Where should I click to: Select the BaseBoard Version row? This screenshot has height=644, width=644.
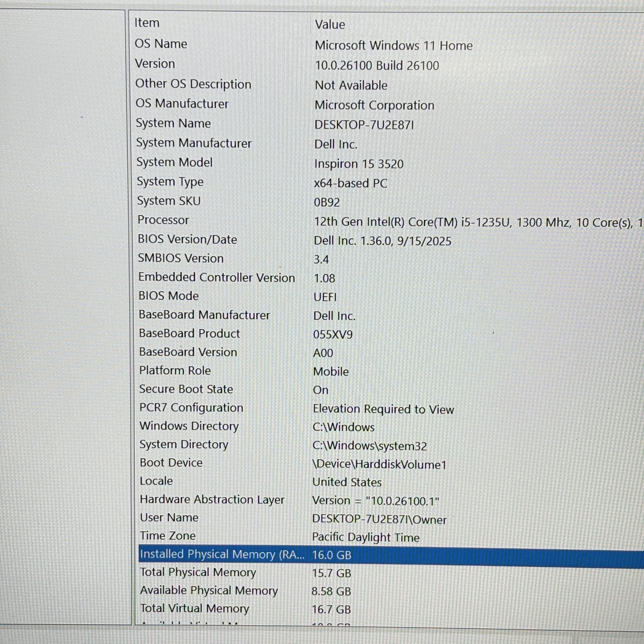pyautogui.click(x=188, y=352)
